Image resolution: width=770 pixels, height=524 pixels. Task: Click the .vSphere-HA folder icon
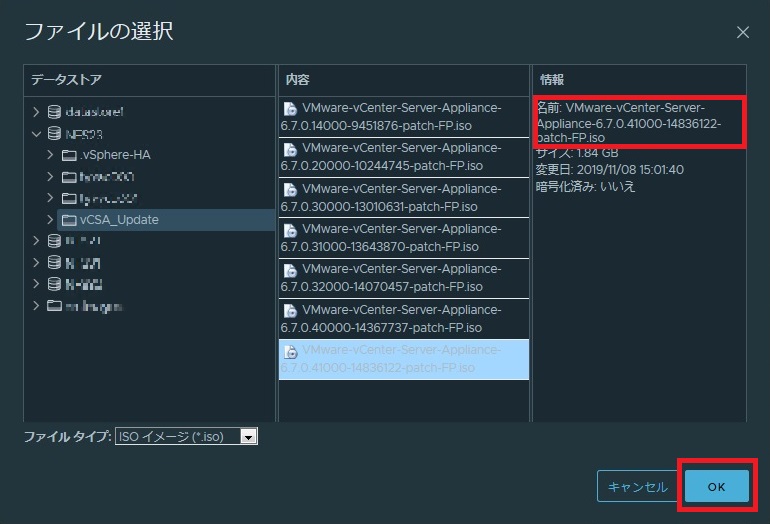(69, 155)
